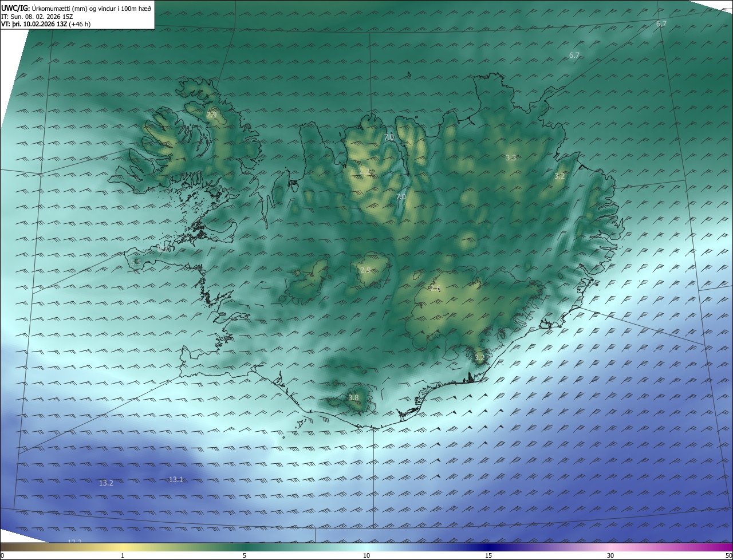
Task: Click the 0 label on the color scale
Action: click(2, 555)
